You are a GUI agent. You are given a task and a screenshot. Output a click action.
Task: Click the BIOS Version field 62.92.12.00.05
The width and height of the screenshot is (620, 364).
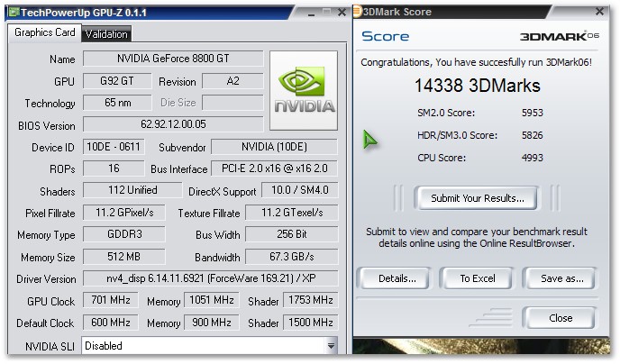(x=173, y=124)
